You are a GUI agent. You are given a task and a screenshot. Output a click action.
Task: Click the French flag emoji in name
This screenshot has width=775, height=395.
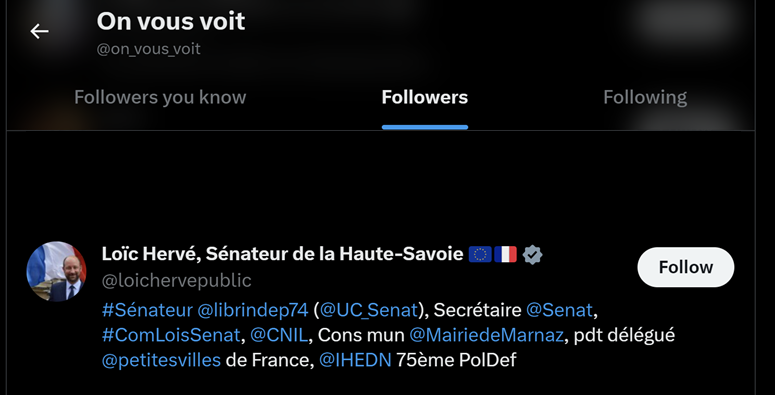[x=505, y=254]
